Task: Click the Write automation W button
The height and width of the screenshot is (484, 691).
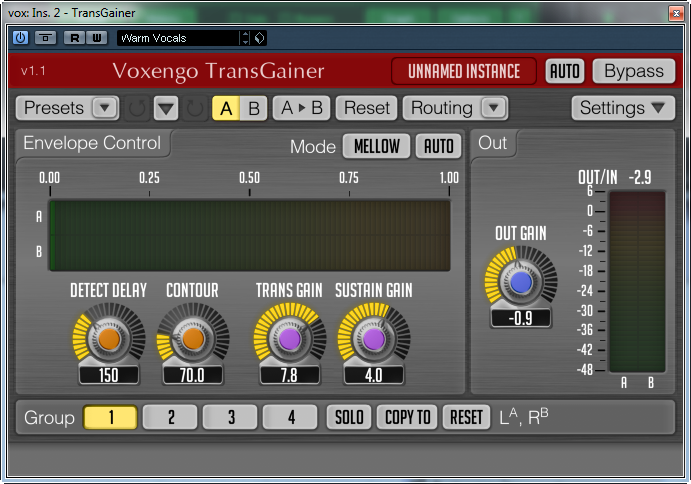Action: pyautogui.click(x=97, y=38)
